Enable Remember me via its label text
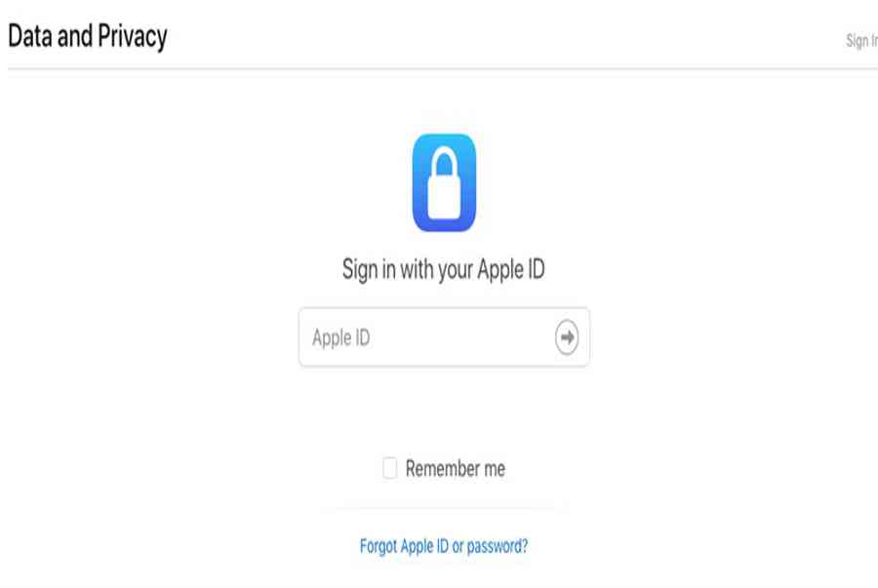This screenshot has width=878, height=588. point(456,468)
